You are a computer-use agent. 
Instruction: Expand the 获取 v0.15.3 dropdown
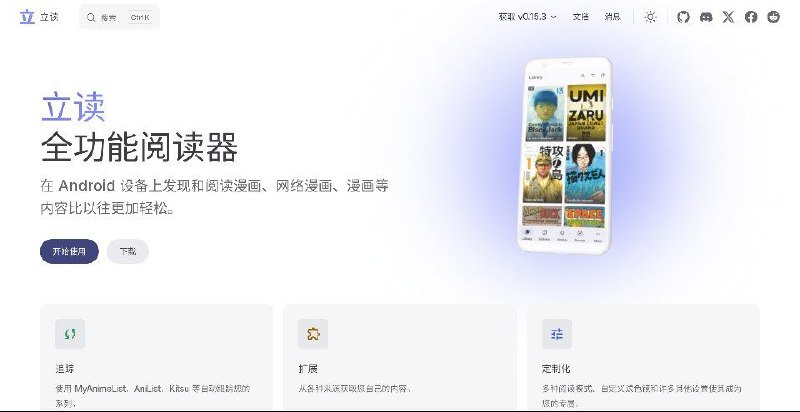click(527, 17)
